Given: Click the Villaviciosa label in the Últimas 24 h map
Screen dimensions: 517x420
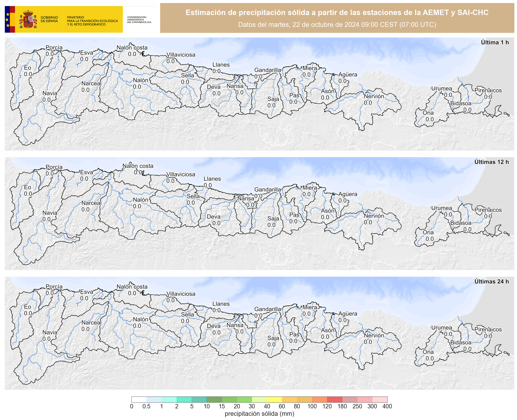Looking at the screenshot, I should (181, 294).
